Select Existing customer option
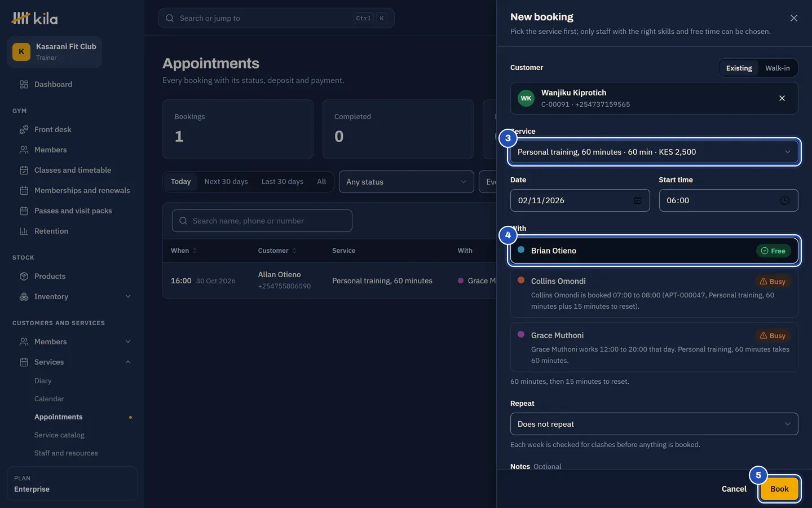The width and height of the screenshot is (812, 508). [739, 68]
